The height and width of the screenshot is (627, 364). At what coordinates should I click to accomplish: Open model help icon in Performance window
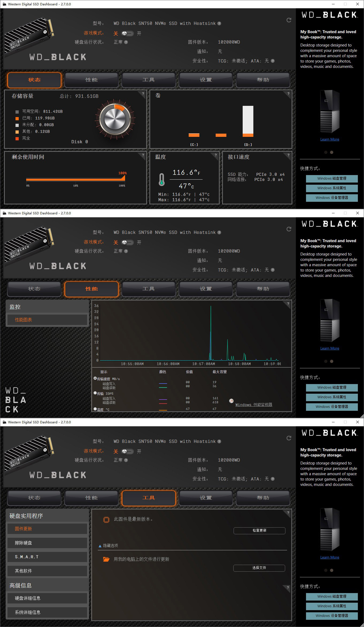(x=219, y=233)
